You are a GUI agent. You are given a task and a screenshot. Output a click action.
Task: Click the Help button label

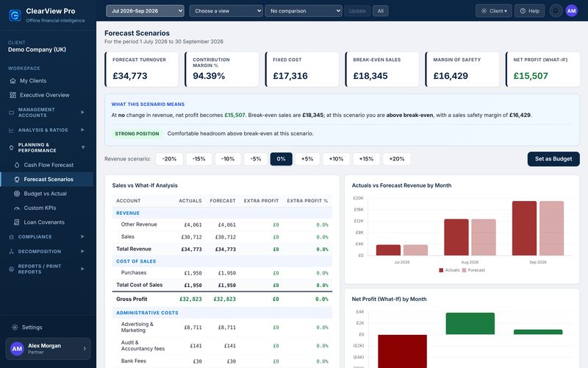pyautogui.click(x=534, y=11)
